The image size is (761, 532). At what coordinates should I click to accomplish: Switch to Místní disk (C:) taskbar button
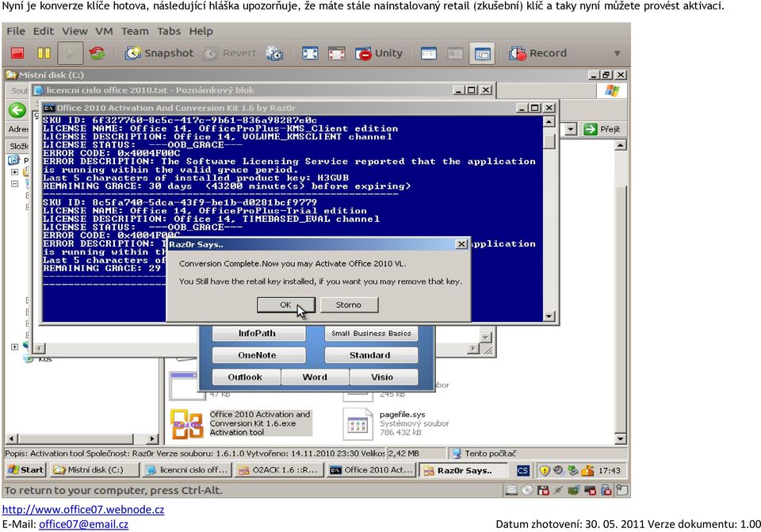coord(96,470)
